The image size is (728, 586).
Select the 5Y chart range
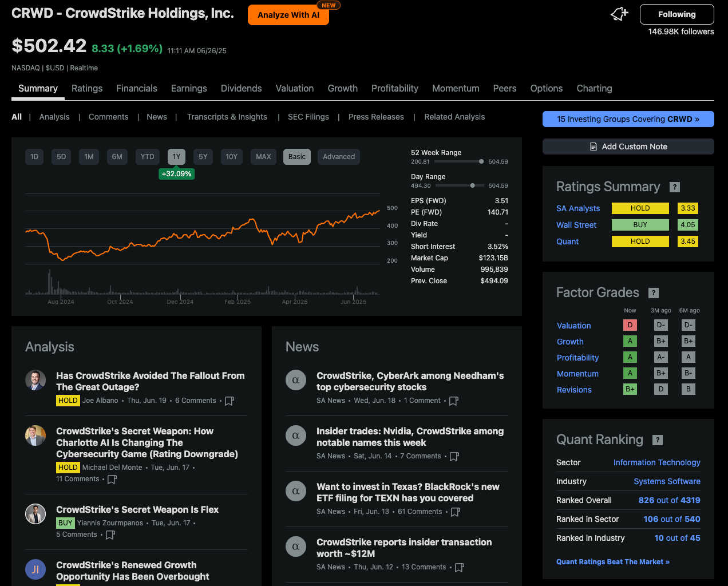[203, 157]
